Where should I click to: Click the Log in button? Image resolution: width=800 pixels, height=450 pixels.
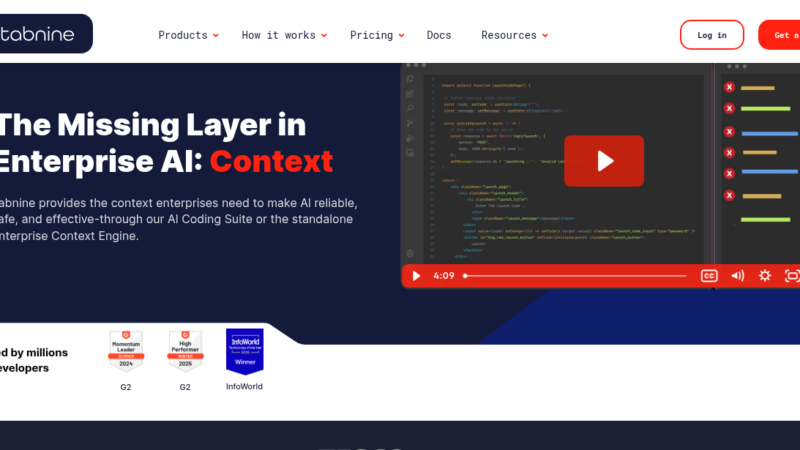tap(712, 35)
